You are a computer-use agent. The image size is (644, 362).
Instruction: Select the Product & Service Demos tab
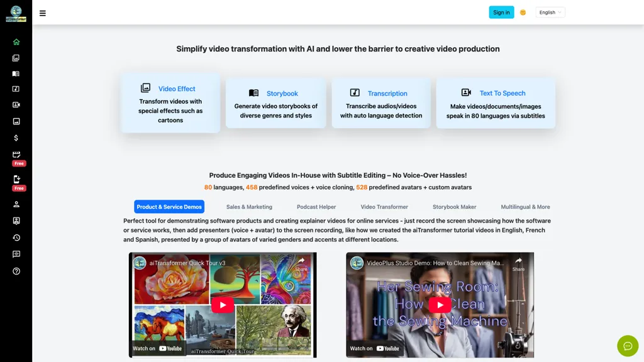(x=169, y=207)
